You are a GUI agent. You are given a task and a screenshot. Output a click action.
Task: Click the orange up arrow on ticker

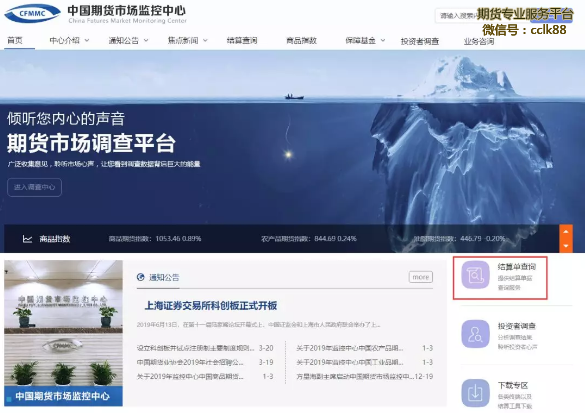(x=566, y=232)
